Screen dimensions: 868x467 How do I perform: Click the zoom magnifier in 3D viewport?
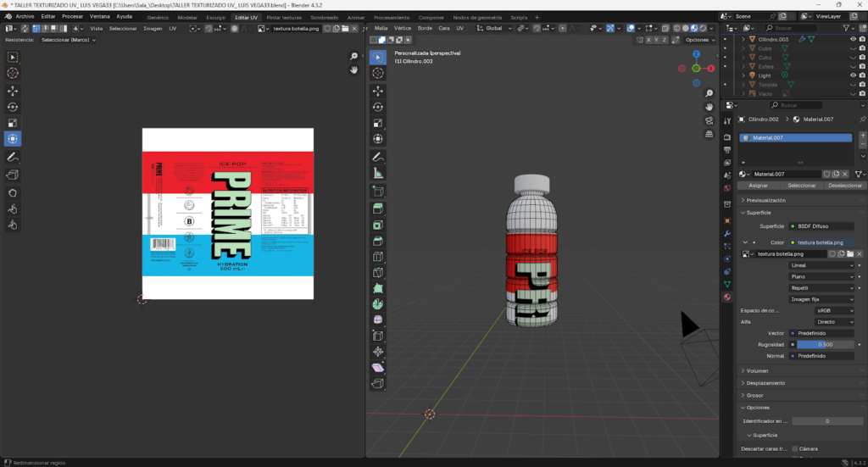[709, 93]
